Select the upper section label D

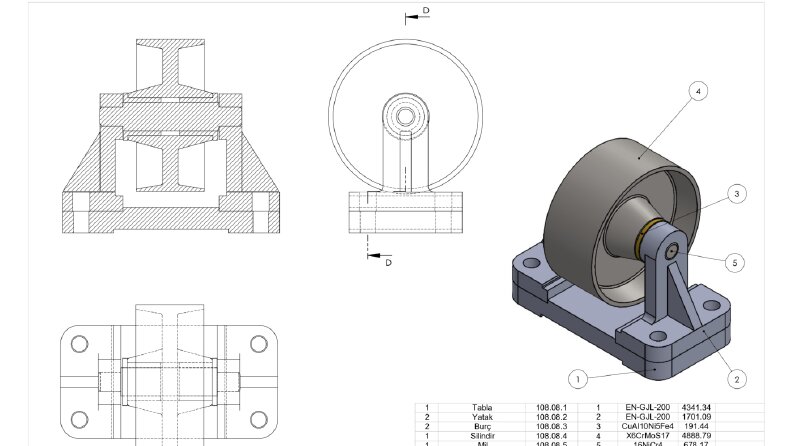[x=426, y=10]
